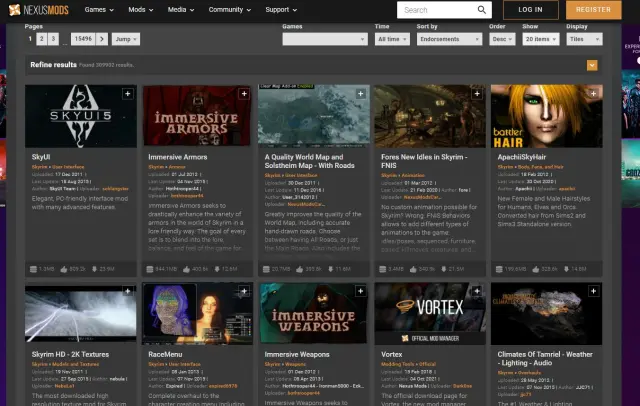Image resolution: width=640 pixels, height=406 pixels.
Task: Go to next page arrow
Action: (102, 39)
